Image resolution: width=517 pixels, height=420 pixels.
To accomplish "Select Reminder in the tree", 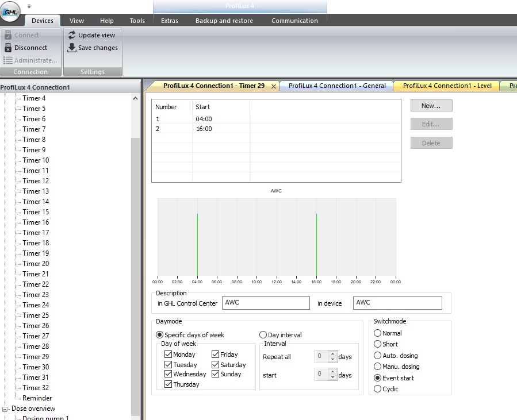I will click(x=37, y=398).
